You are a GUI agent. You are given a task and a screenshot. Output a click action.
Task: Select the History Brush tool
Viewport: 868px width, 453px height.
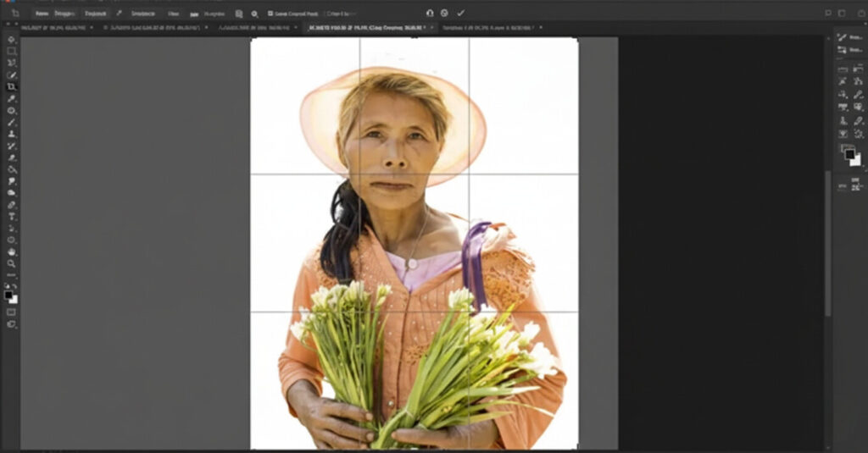tap(11, 146)
